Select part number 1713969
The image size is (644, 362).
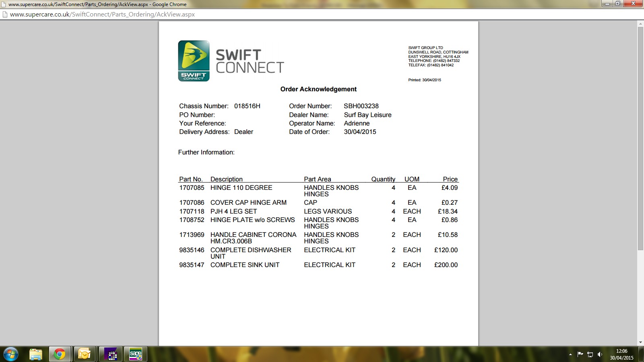tap(192, 235)
